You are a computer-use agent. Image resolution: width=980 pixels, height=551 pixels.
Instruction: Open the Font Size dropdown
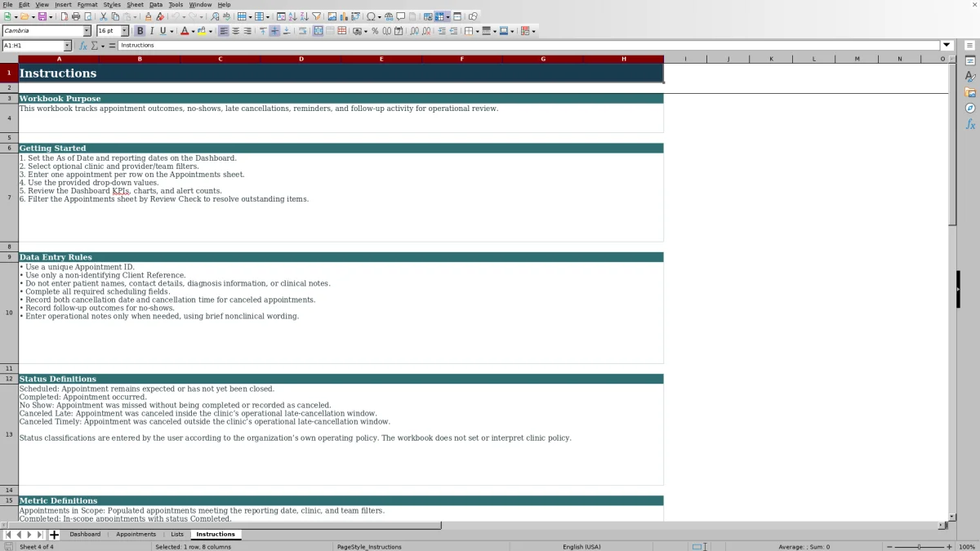[124, 31]
